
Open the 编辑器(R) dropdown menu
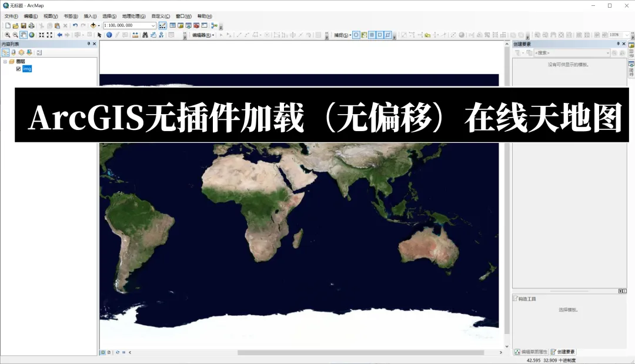coord(203,35)
